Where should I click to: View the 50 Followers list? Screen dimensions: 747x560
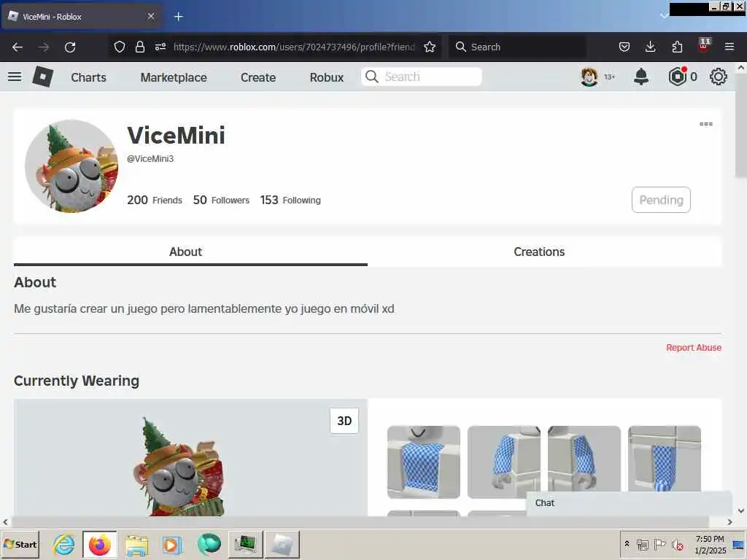click(221, 200)
